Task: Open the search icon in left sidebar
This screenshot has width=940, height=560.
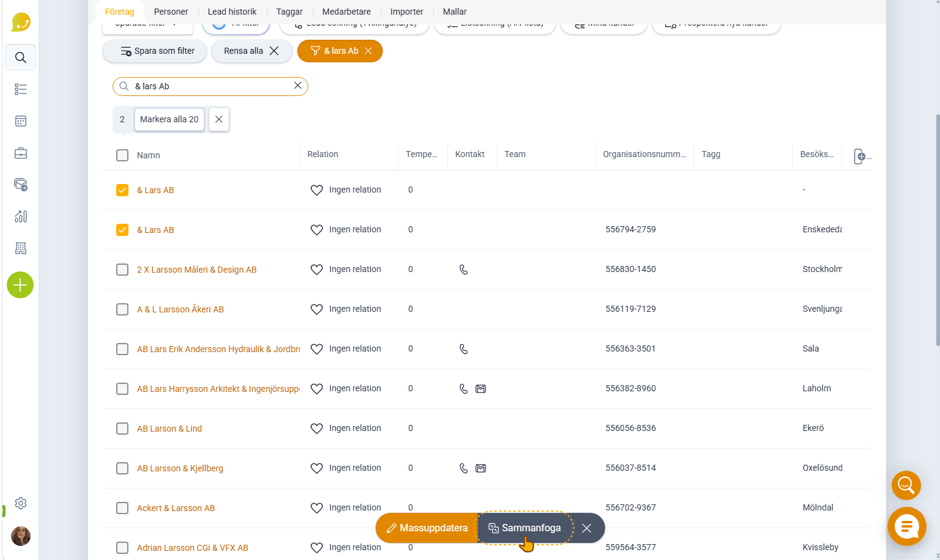Action: pyautogui.click(x=21, y=57)
